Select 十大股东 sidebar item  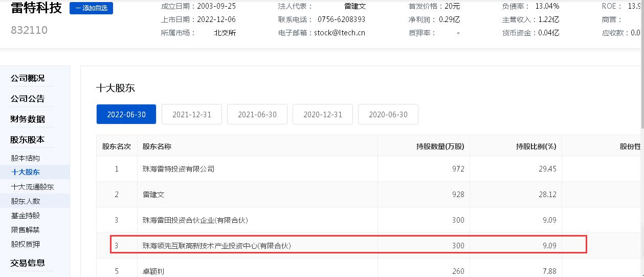[26, 173]
